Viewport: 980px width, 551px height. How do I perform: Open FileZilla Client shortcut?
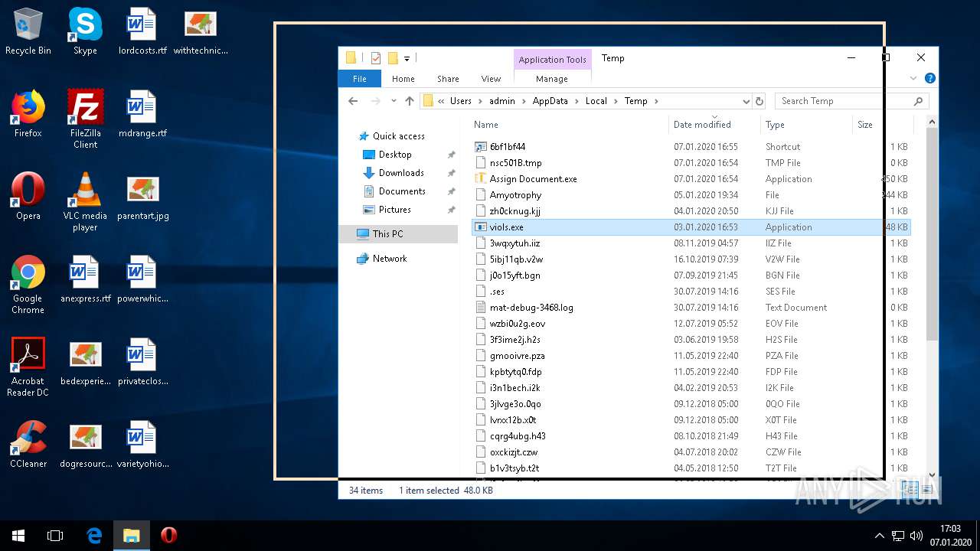[85, 119]
